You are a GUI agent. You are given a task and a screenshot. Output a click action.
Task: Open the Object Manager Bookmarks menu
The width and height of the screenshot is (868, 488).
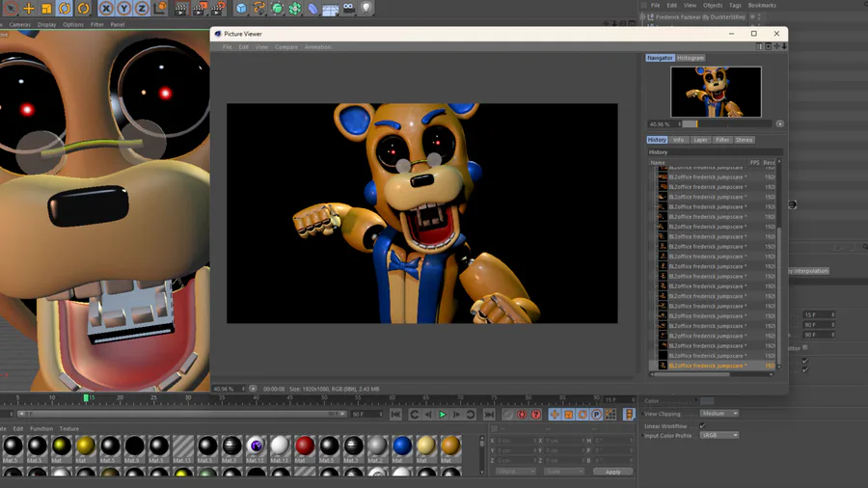(x=762, y=6)
